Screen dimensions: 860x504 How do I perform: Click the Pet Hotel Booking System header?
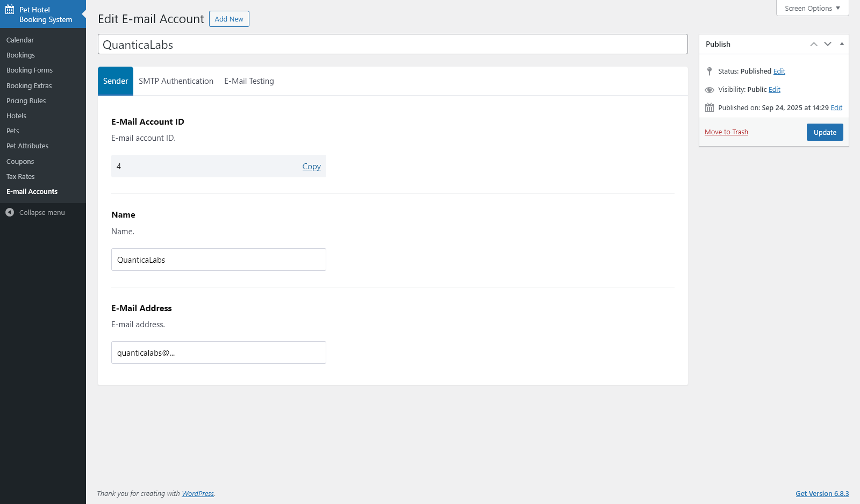point(43,15)
